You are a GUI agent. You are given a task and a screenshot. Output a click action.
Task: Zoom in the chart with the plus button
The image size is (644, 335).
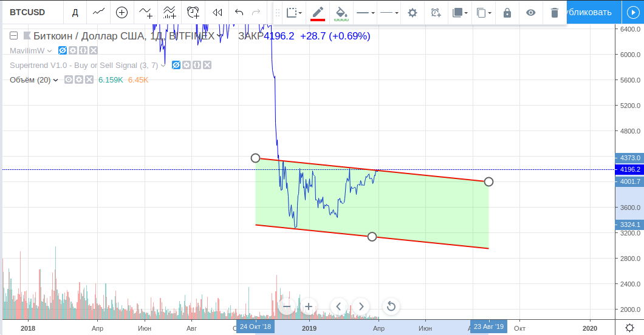(309, 306)
